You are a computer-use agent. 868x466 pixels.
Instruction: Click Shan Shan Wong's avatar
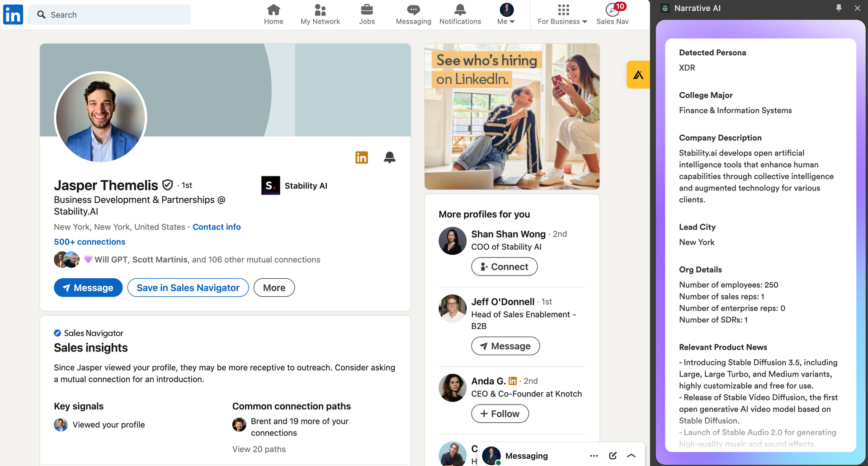[x=452, y=241]
